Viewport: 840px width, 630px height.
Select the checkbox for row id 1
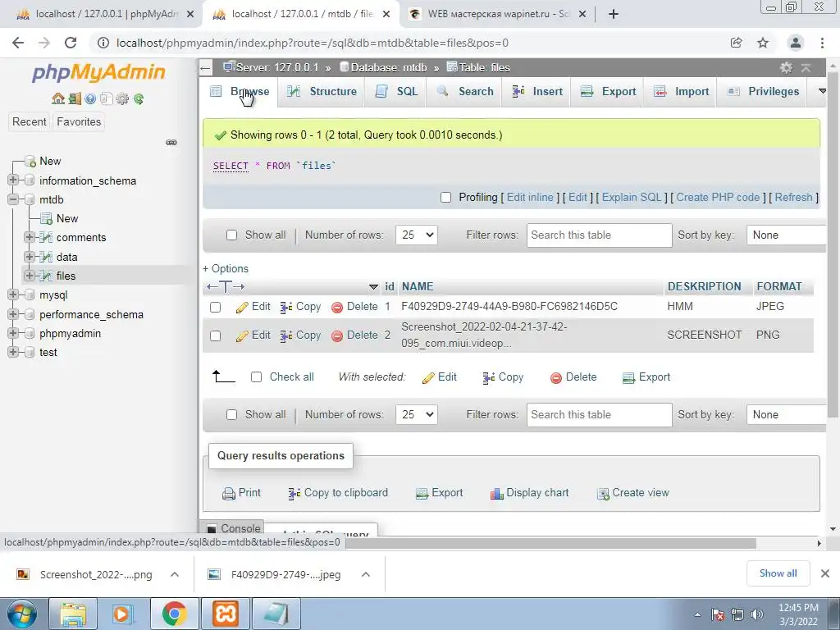coord(216,307)
